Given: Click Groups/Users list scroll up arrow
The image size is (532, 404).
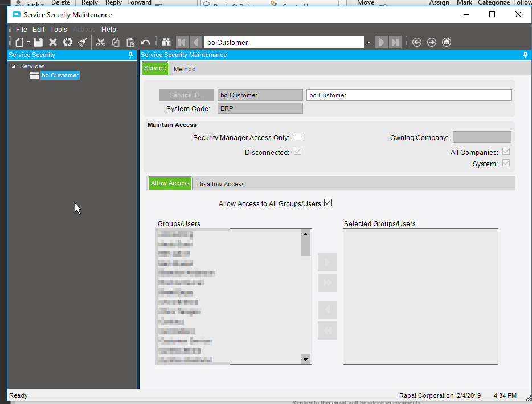Looking at the screenshot, I should [x=305, y=234].
